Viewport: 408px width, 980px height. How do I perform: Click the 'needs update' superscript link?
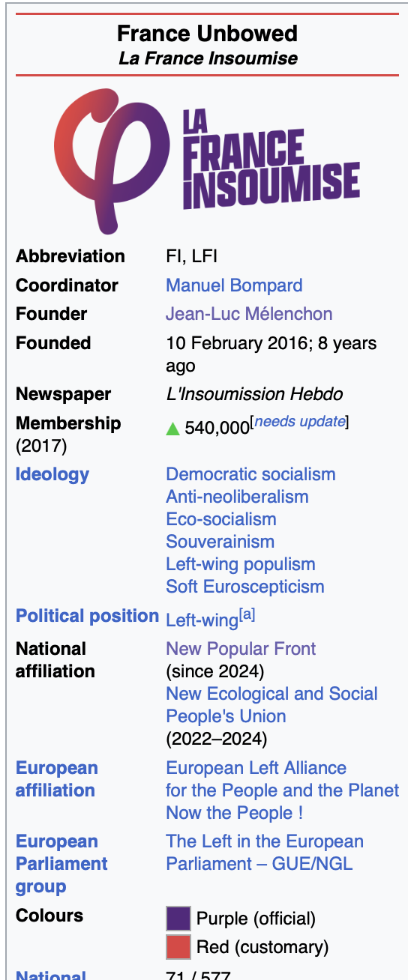click(300, 421)
